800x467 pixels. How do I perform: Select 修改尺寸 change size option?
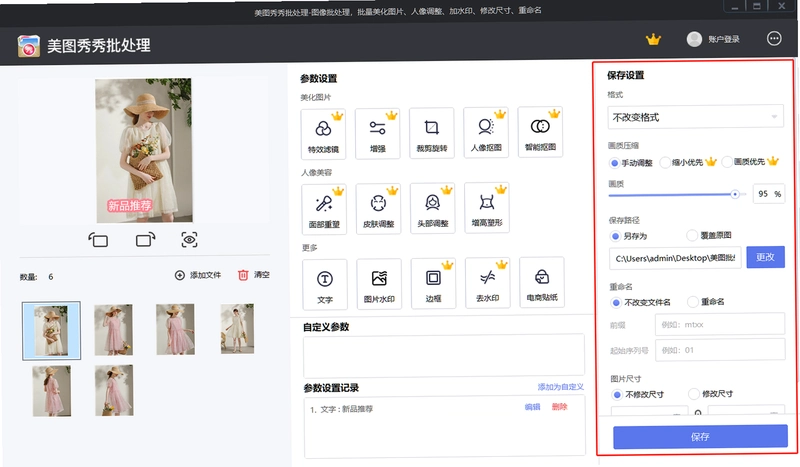[711, 394]
